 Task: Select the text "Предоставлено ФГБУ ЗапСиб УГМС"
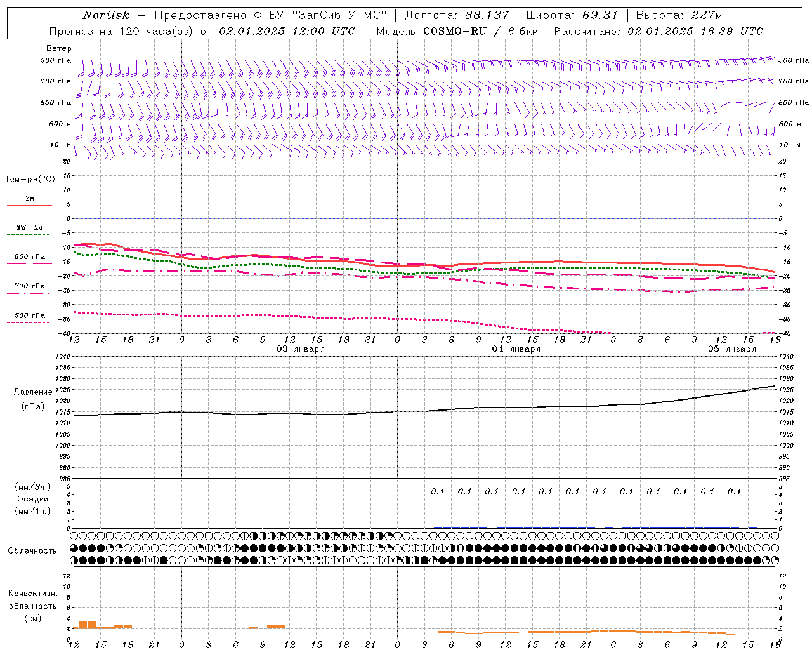click(271, 15)
